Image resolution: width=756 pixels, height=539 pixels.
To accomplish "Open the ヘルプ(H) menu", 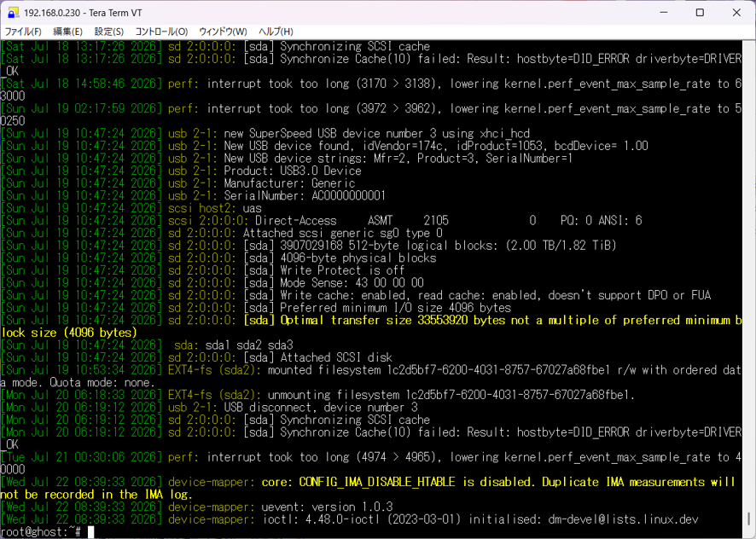I will pos(276,32).
